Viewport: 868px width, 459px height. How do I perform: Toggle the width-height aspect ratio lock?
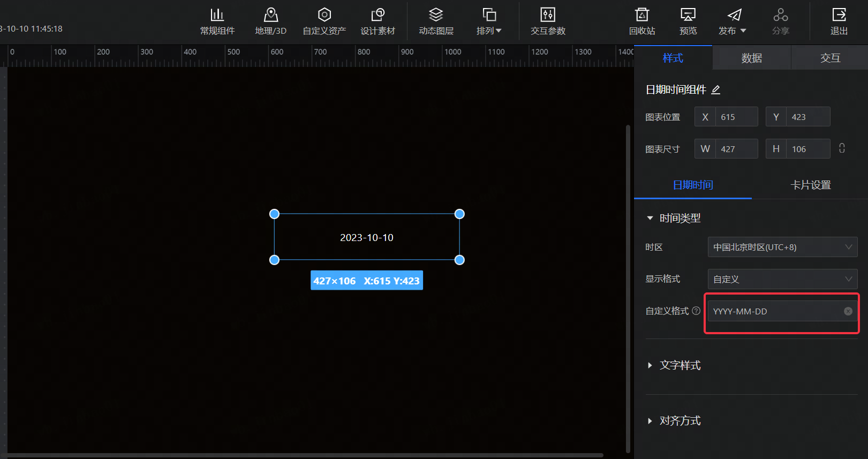[842, 148]
